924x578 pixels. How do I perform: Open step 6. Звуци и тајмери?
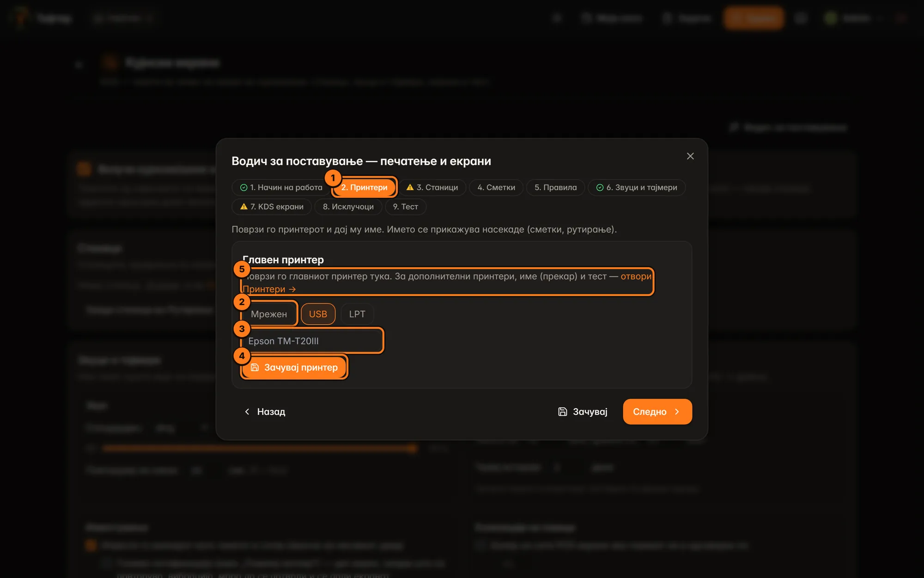click(x=637, y=187)
